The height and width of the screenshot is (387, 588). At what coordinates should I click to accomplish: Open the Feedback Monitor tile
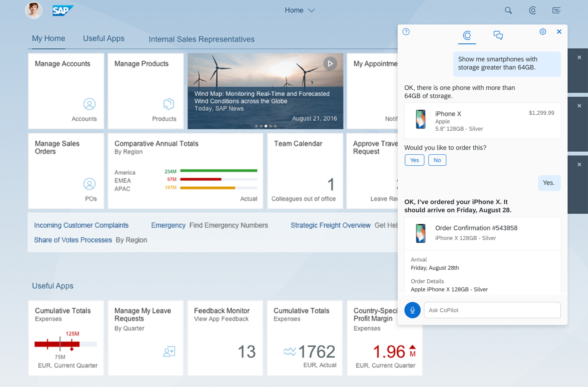click(x=225, y=338)
